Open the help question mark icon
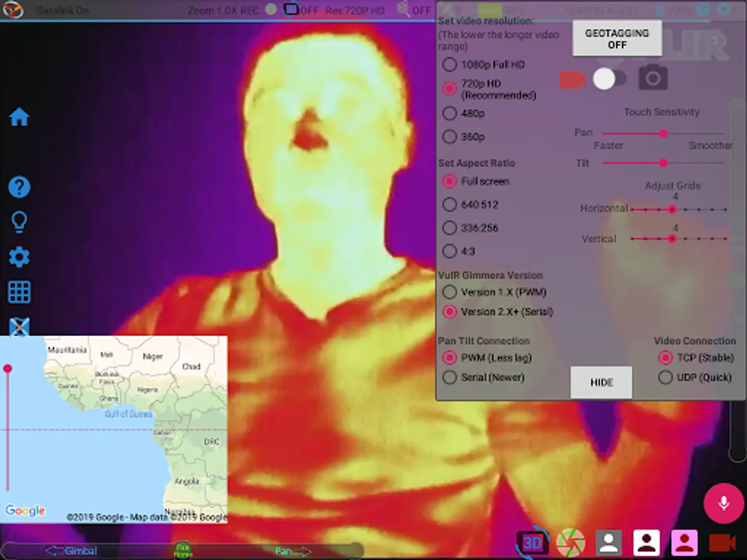747x560 pixels. point(19,187)
